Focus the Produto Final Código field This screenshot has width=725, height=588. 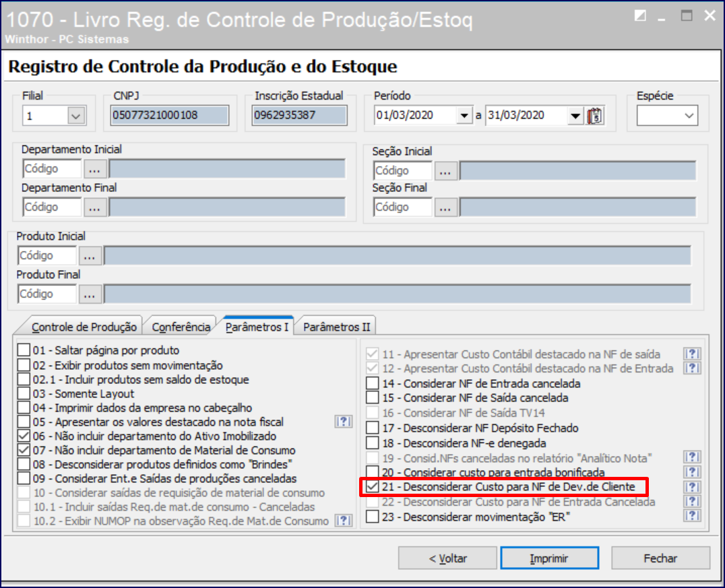[x=46, y=294]
